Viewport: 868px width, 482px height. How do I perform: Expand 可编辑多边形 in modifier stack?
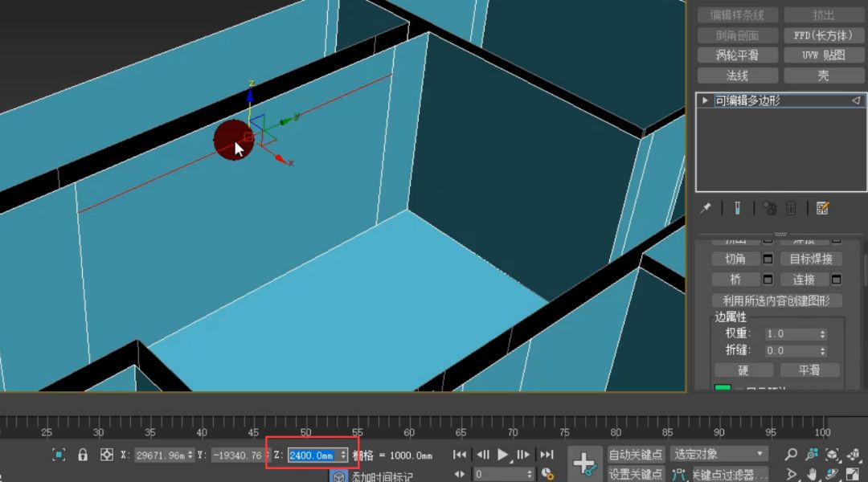[x=705, y=100]
